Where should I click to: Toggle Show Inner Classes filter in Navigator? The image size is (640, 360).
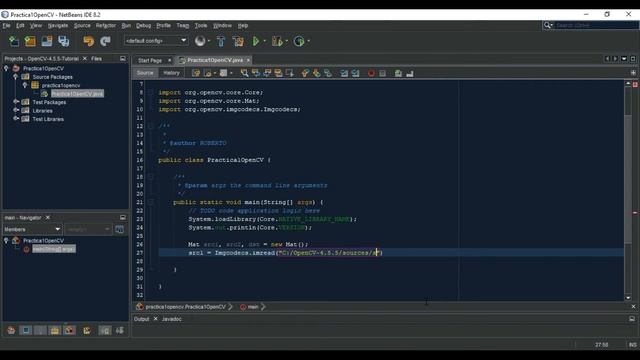[70, 330]
